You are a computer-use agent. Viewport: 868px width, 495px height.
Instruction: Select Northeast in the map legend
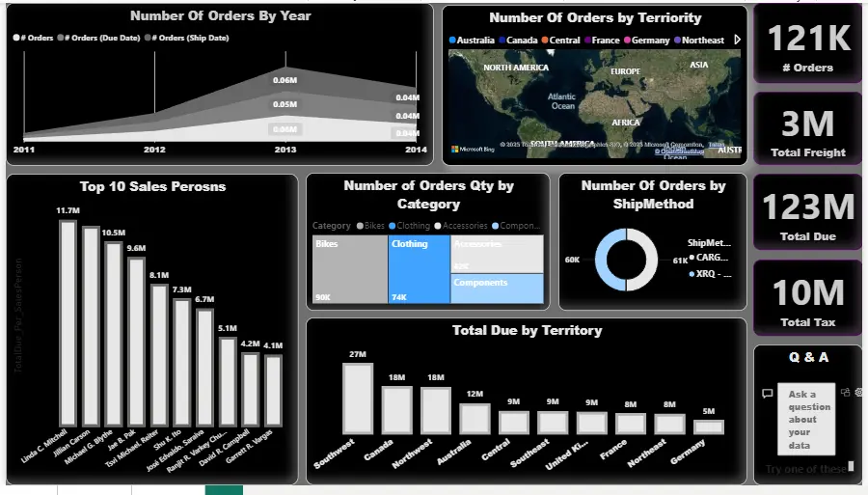point(699,41)
